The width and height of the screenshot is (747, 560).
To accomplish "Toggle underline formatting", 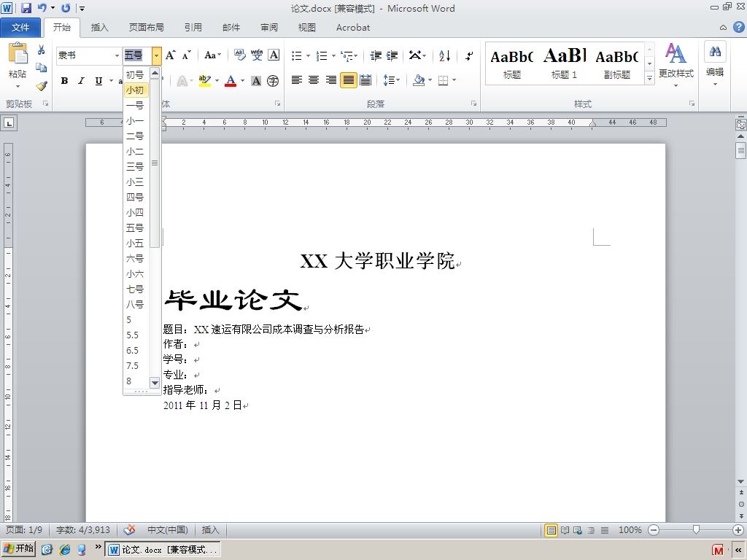I will pyautogui.click(x=98, y=81).
